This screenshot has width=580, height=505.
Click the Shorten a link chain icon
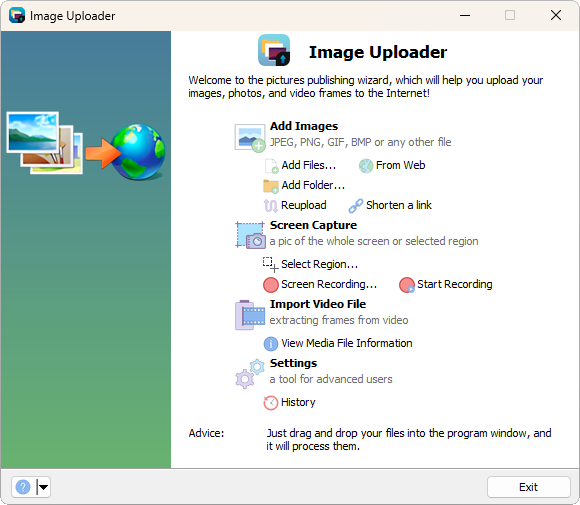[356, 206]
